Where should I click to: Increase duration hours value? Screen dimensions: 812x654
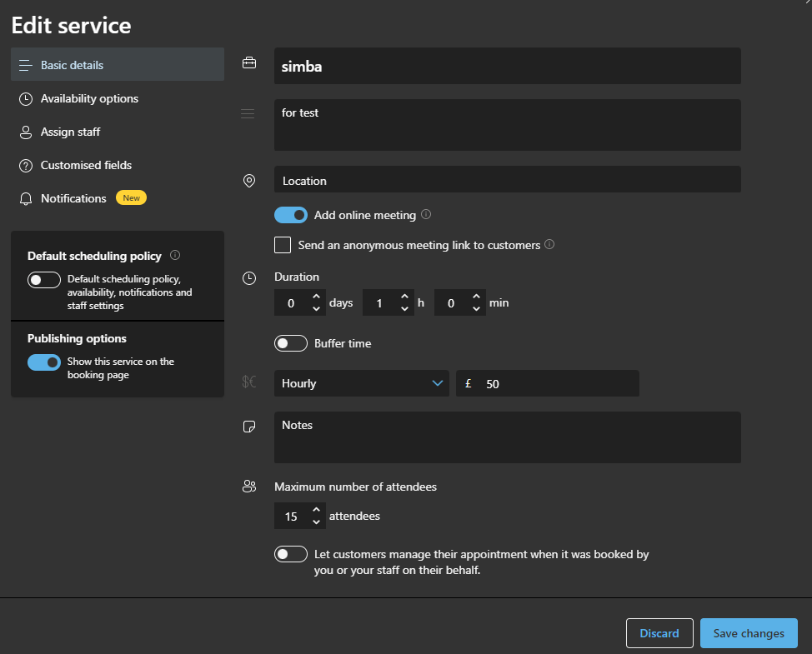click(404, 297)
